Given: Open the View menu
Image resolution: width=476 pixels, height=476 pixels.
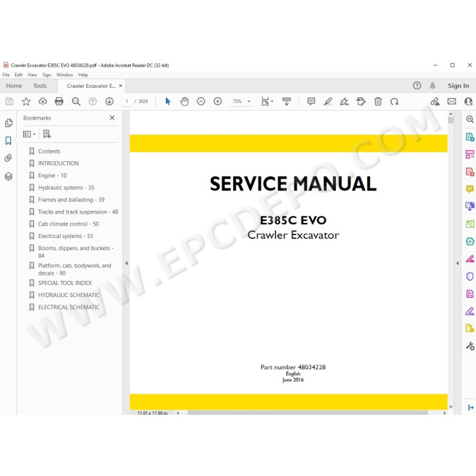Looking at the screenshot, I should click(x=32, y=75).
